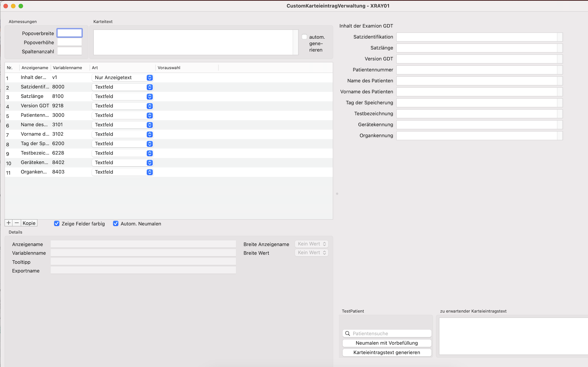
Task: Open Textfeld dropdown for Version GDT row
Action: pos(123,106)
